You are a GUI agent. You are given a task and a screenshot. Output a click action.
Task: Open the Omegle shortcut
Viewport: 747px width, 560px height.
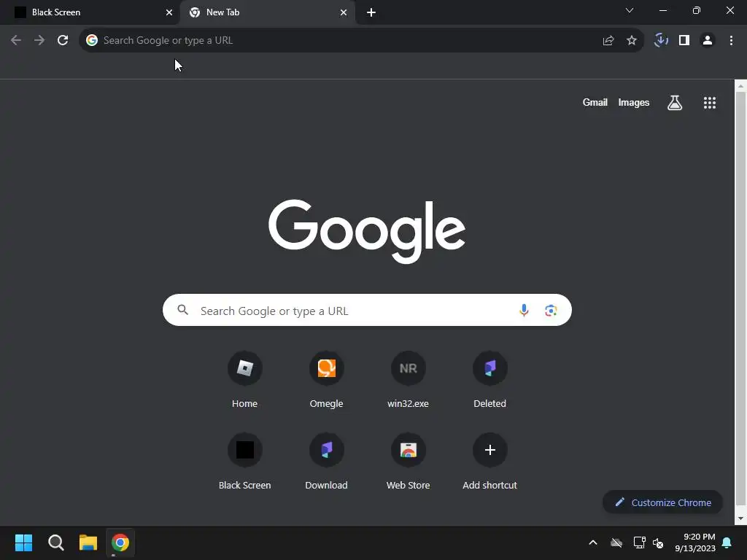click(326, 380)
